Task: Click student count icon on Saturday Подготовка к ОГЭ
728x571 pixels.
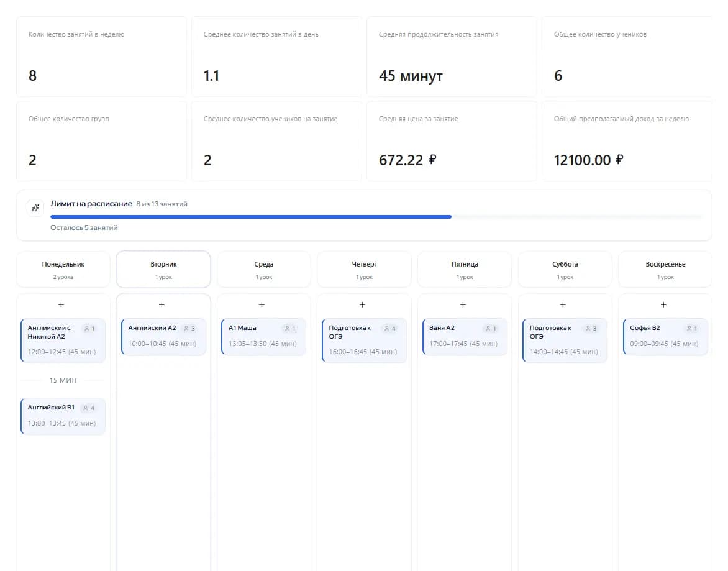Action: click(588, 329)
